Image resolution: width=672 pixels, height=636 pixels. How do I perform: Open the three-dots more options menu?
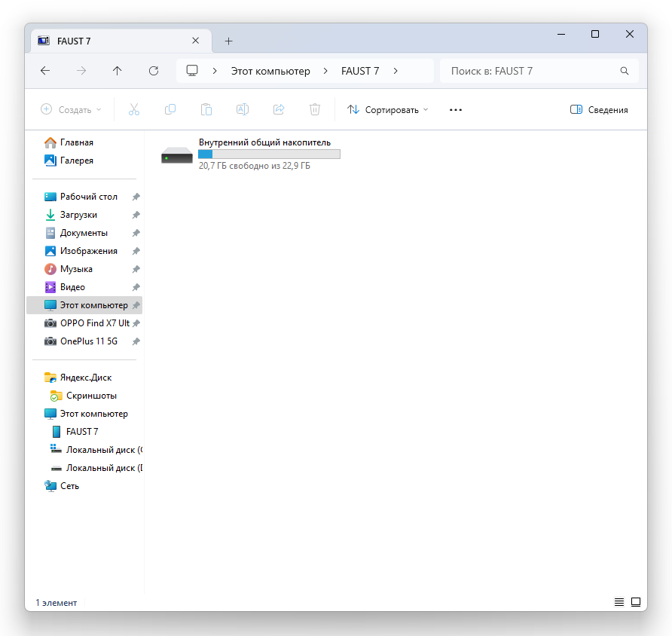(456, 110)
